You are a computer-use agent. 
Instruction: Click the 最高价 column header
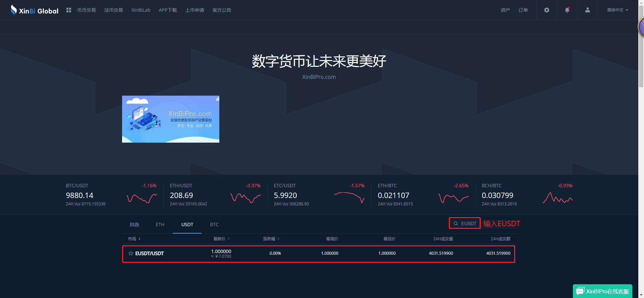click(x=332, y=239)
